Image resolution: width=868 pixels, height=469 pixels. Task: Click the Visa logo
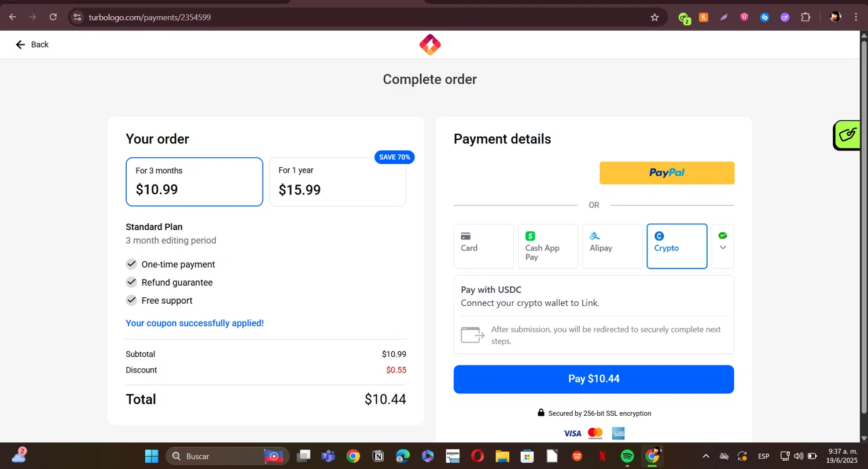pos(572,434)
